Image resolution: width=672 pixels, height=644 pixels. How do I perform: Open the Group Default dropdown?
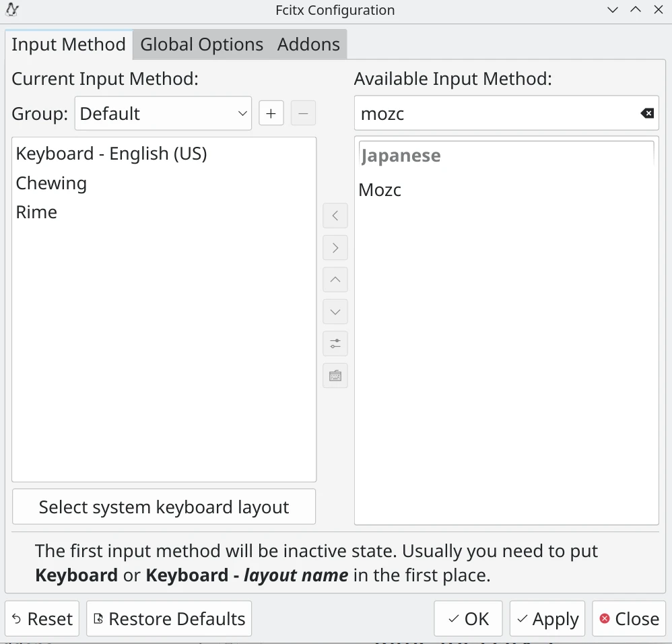[x=163, y=113]
